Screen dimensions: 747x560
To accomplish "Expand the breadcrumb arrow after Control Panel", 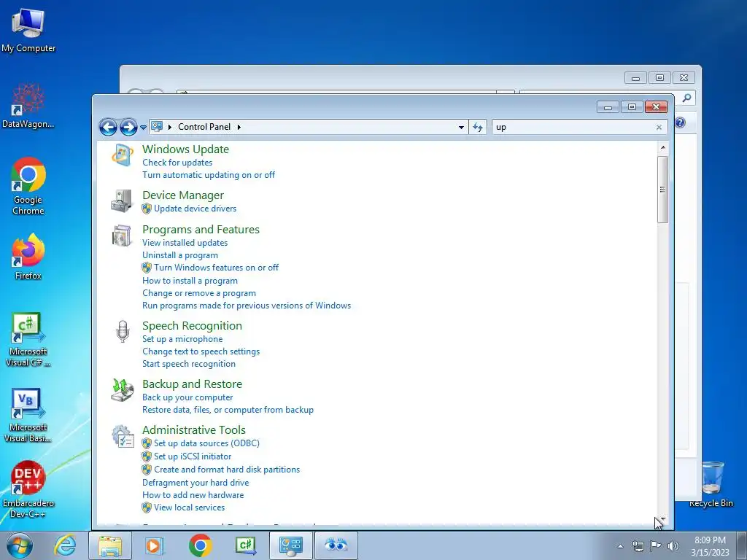I will coord(239,127).
